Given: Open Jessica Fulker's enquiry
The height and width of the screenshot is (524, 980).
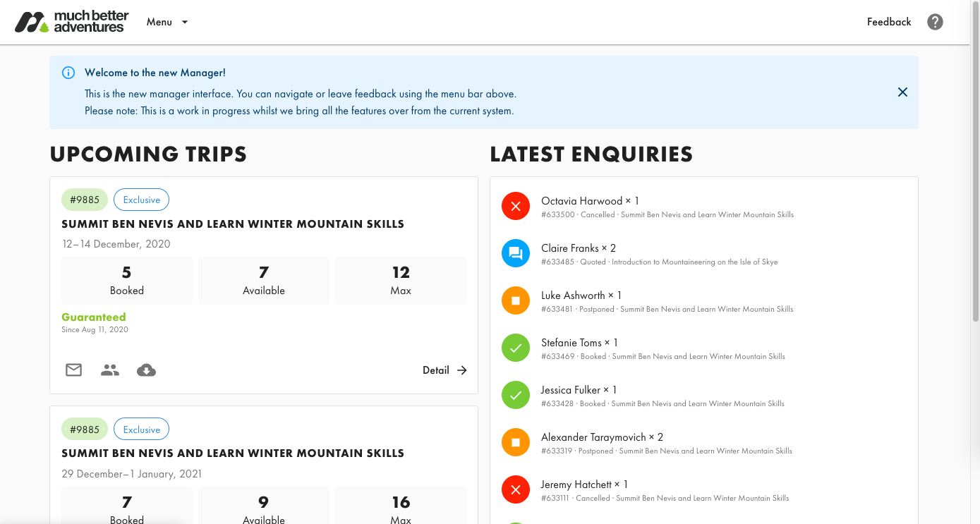Looking at the screenshot, I should [x=579, y=390].
